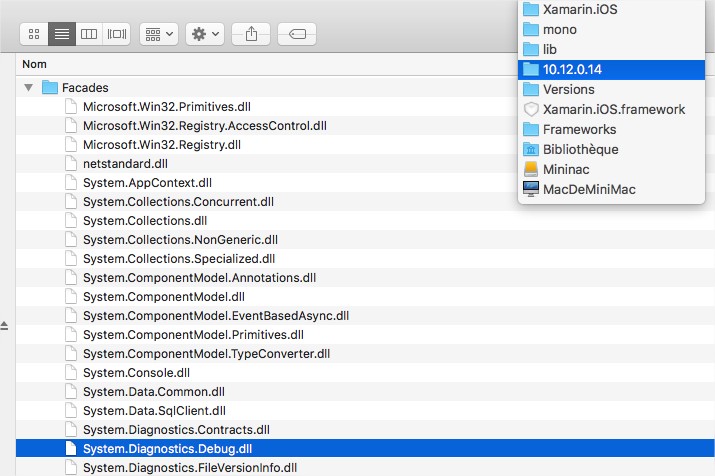Screen dimensions: 715x476
Task: Click file icon of System.Console.dll
Action: [71, 373]
